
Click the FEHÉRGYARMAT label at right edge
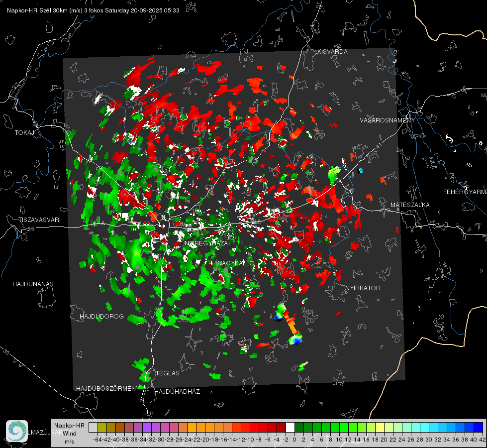tap(465, 192)
